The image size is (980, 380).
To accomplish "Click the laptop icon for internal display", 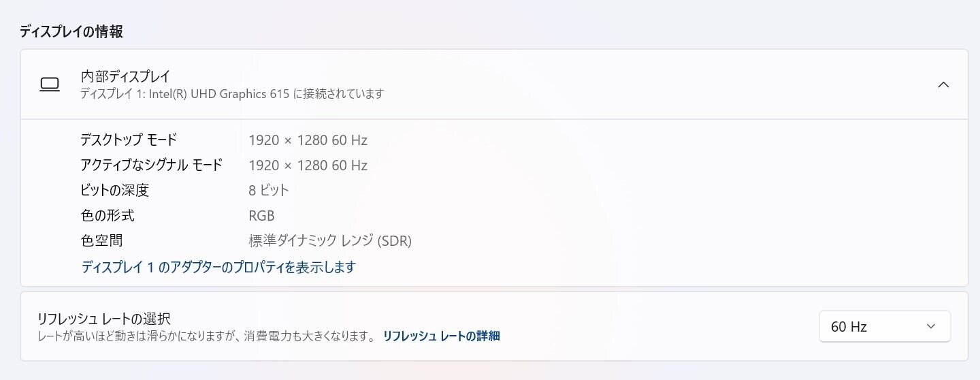I will click(x=50, y=84).
